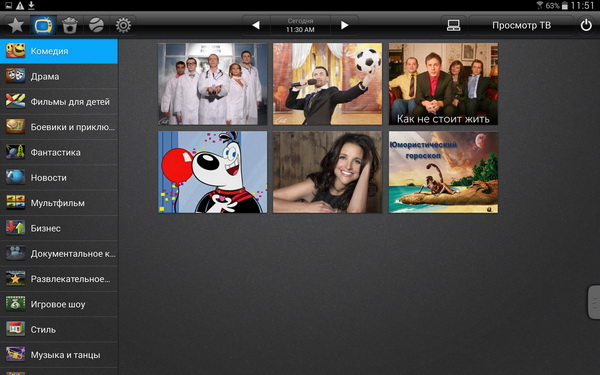
Task: Open the Игровое шоу category
Action: click(x=59, y=304)
